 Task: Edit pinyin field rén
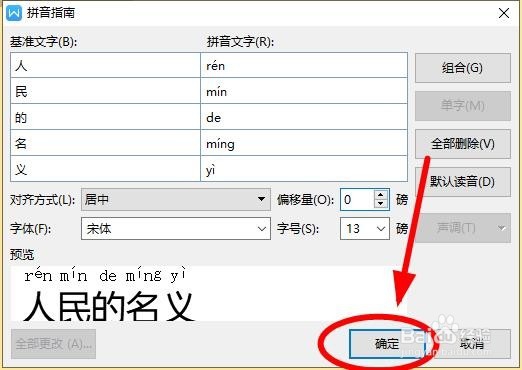coord(304,65)
